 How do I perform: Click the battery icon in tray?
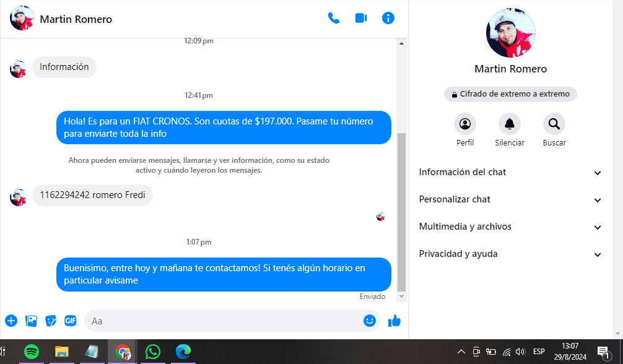(491, 352)
